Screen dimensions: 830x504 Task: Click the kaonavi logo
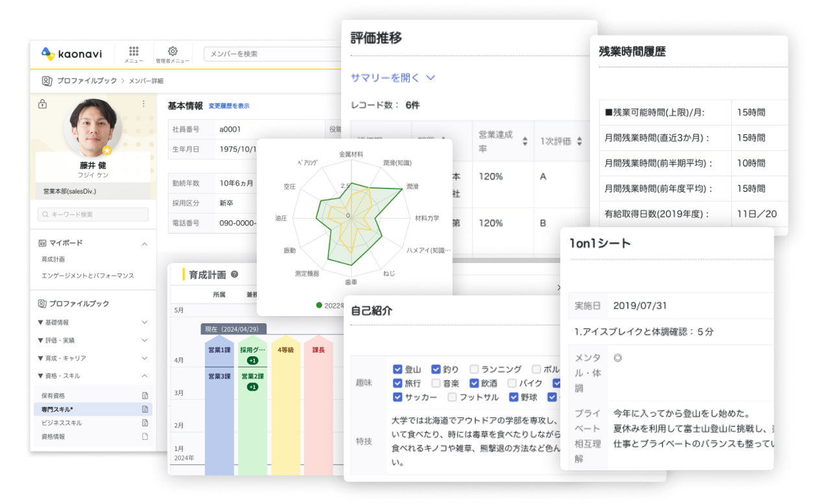(71, 54)
